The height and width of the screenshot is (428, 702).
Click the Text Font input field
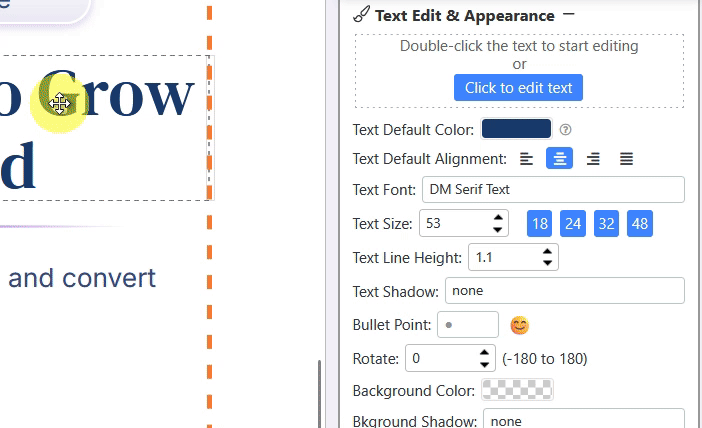tap(553, 190)
